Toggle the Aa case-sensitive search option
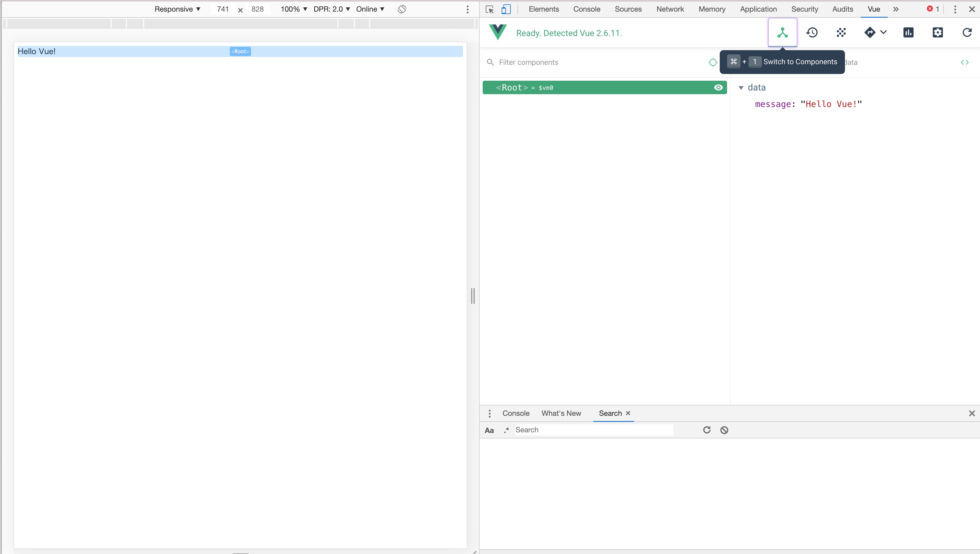The image size is (980, 554). [489, 429]
